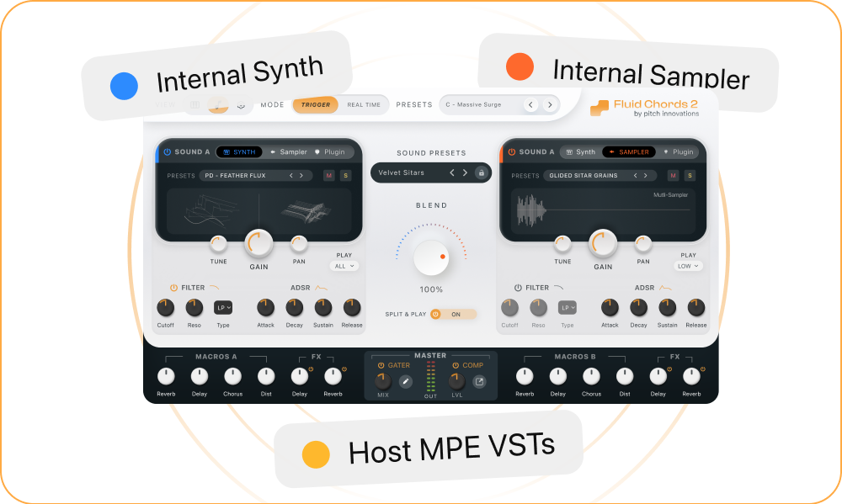The image size is (842, 504).
Task: Switch orange Sound A to Synth tab
Action: point(580,152)
